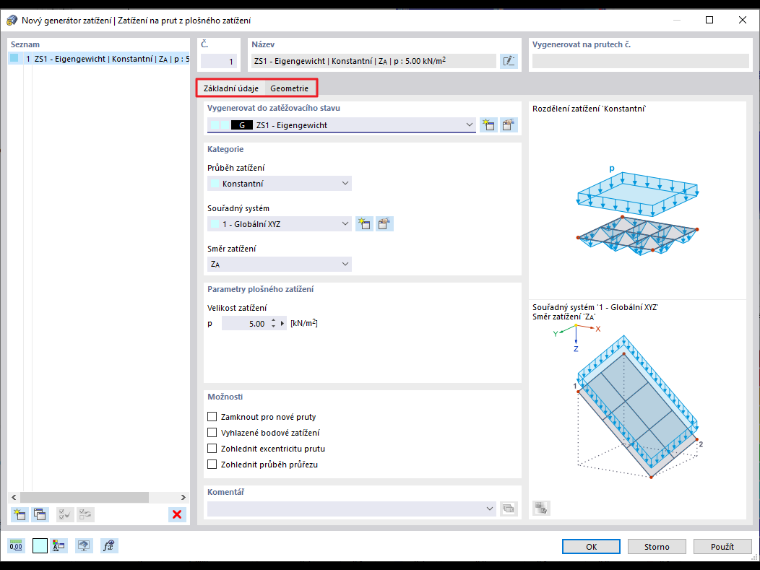Viewport: 760px width, 570px height.
Task: Open the ZS1 - Eigengewicht load case dropdown
Action: point(341,125)
